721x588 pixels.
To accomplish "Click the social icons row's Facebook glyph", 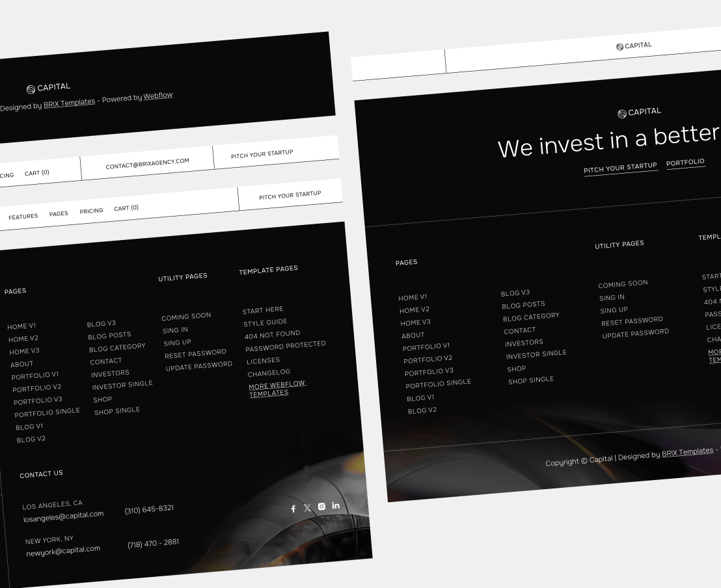I will click(x=293, y=508).
